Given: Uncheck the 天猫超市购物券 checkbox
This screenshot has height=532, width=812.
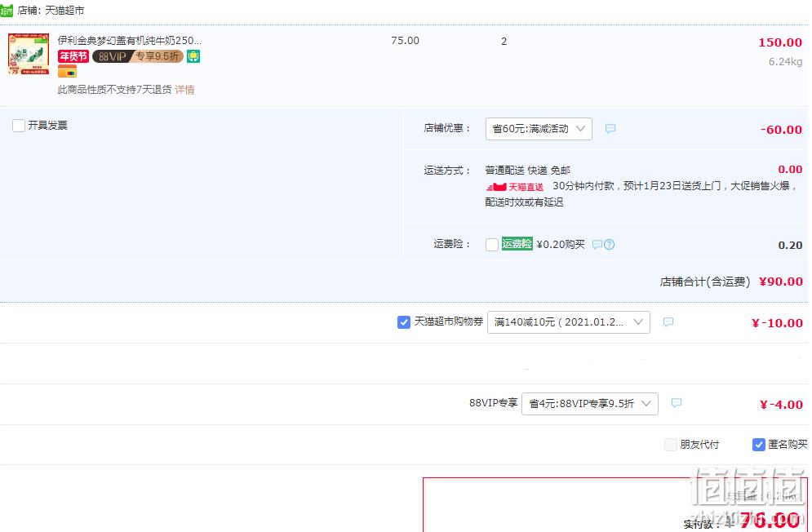Looking at the screenshot, I should click(404, 322).
